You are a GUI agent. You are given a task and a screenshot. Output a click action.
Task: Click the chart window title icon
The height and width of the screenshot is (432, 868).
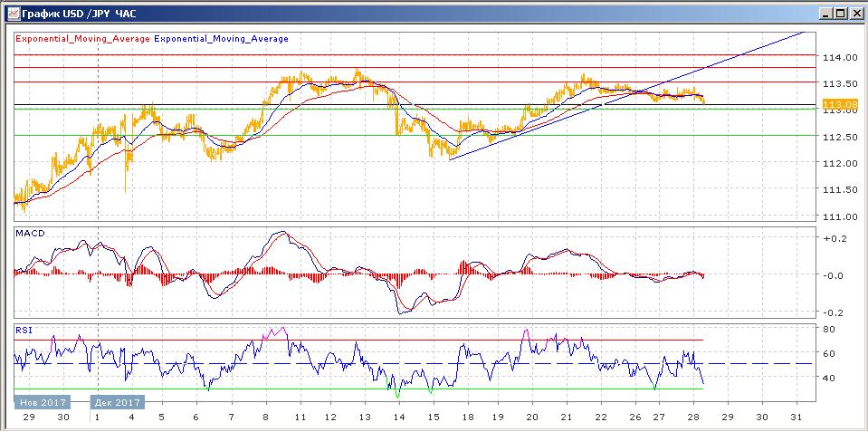click(x=13, y=13)
